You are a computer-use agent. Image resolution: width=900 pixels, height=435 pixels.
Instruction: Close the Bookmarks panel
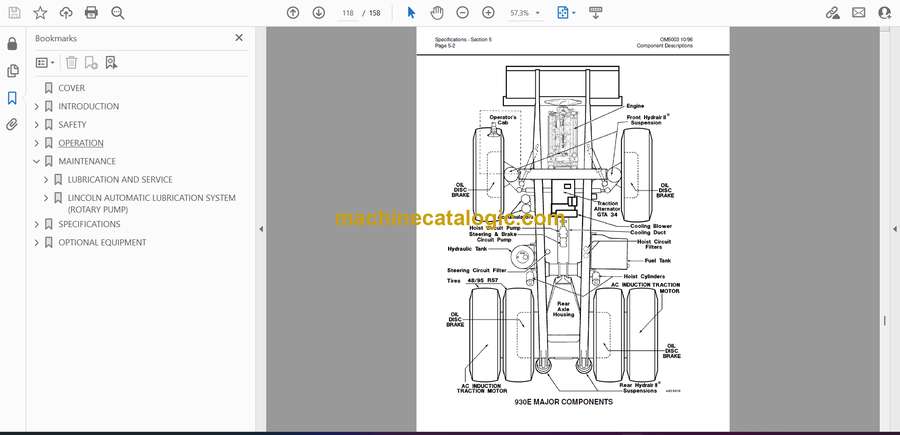click(x=239, y=38)
